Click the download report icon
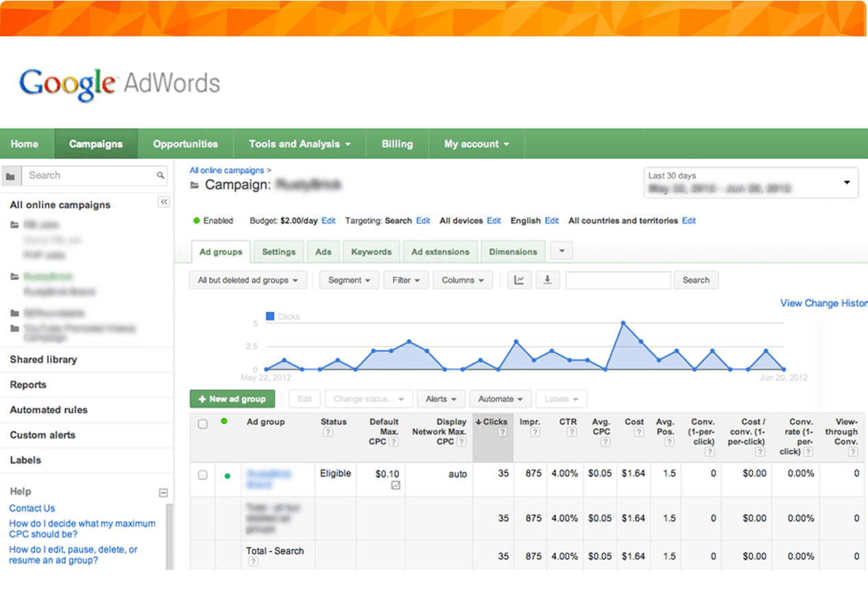This screenshot has height=605, width=868. coord(547,280)
